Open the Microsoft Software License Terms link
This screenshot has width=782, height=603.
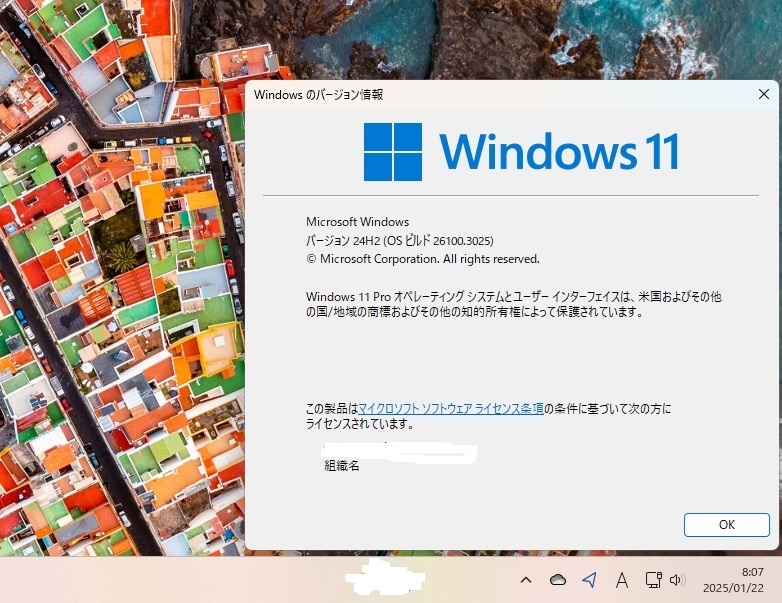click(x=451, y=409)
